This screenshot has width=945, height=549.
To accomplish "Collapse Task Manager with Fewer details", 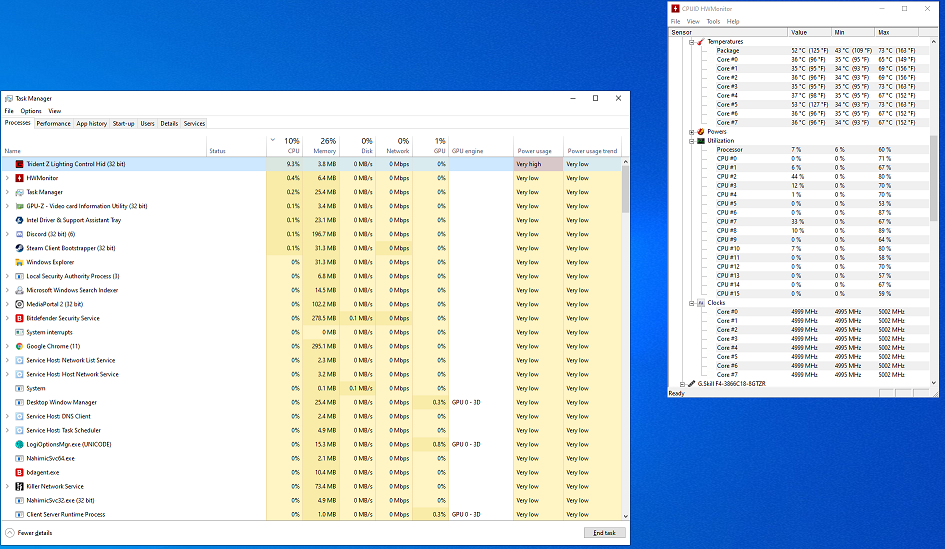I will tap(28, 533).
